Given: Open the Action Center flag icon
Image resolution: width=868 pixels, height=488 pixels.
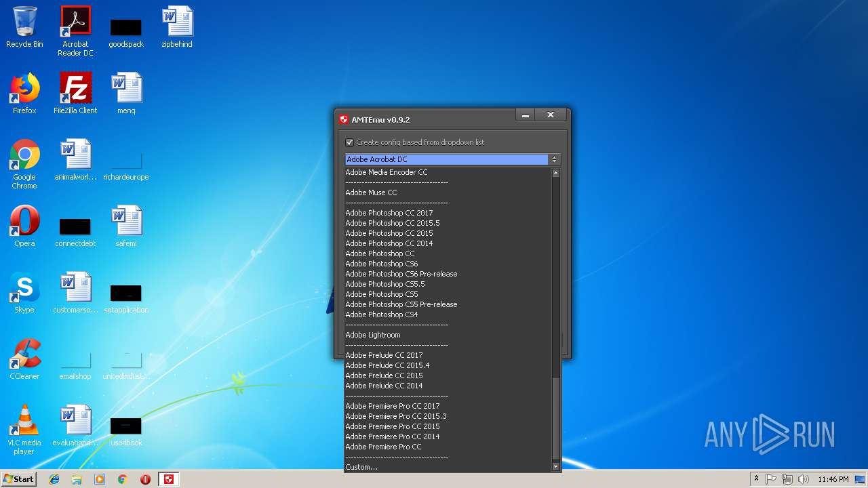Looking at the screenshot, I should [x=771, y=479].
